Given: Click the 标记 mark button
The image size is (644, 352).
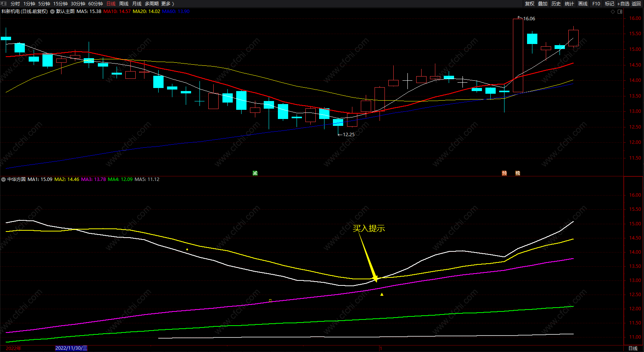Looking at the screenshot, I should [x=610, y=4].
